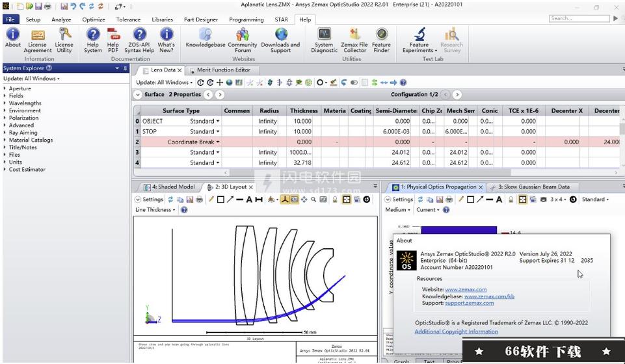
Task: Launch the License Utility
Action: point(64,40)
